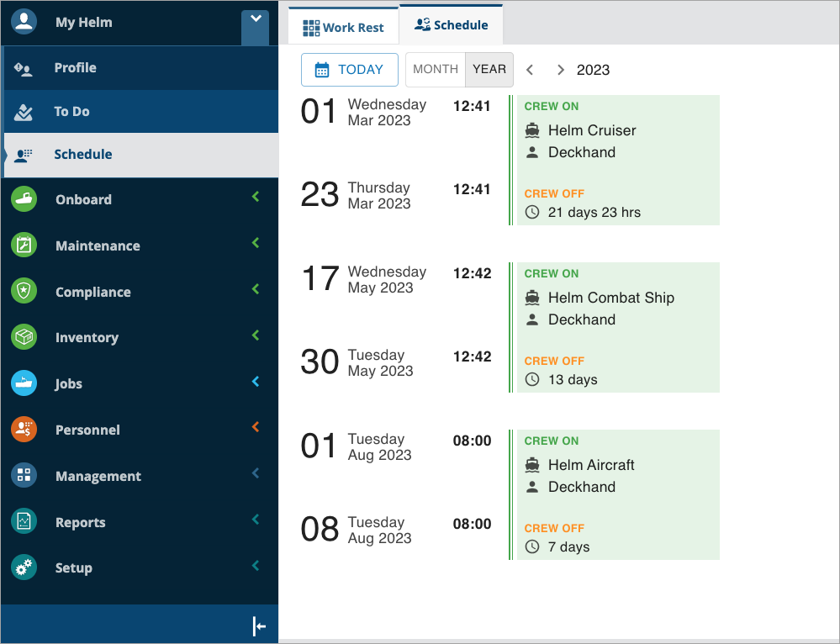Viewport: 840px width, 644px height.
Task: Go to the next year arrow
Action: tap(560, 70)
